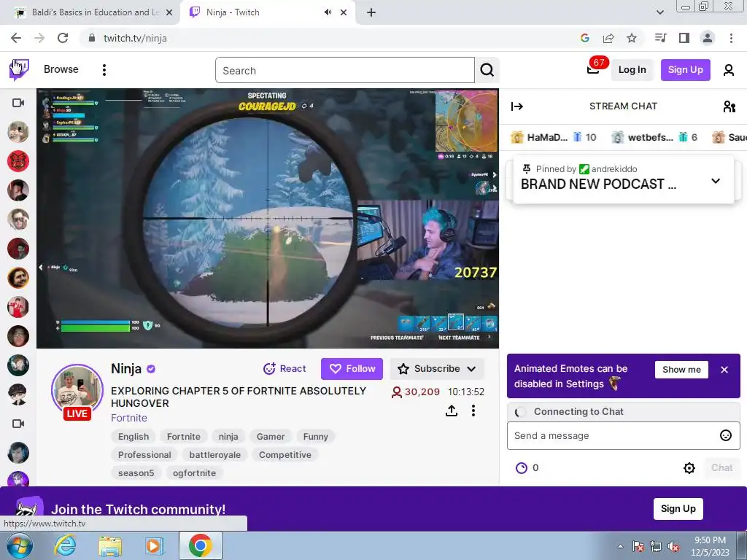Image resolution: width=747 pixels, height=560 pixels.
Task: Select the English tag
Action: pos(133,437)
